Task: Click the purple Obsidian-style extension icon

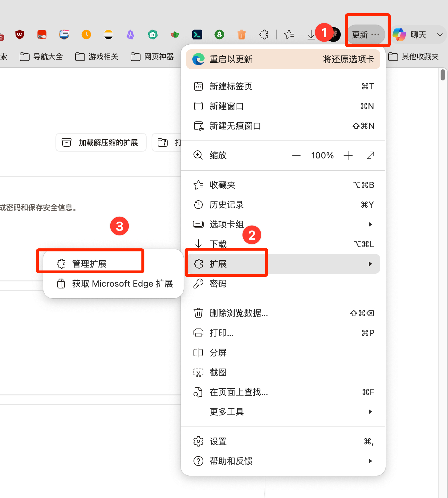Action: [131, 34]
